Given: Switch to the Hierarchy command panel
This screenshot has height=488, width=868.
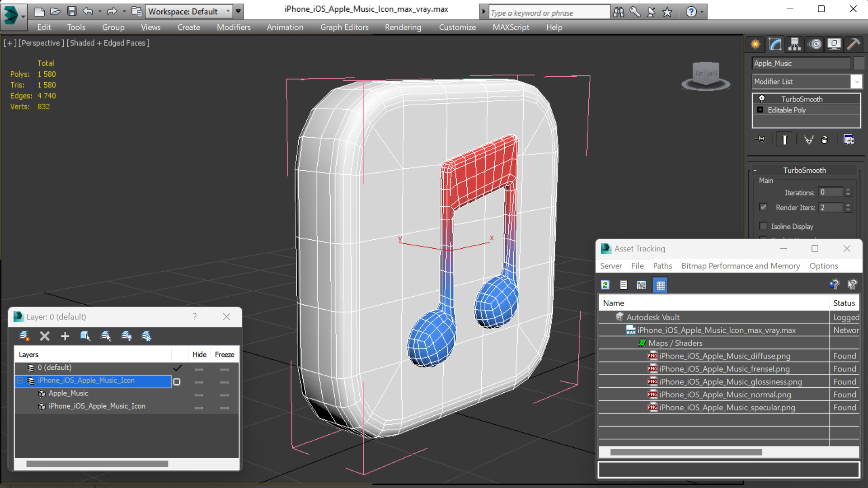Looking at the screenshot, I should click(794, 44).
